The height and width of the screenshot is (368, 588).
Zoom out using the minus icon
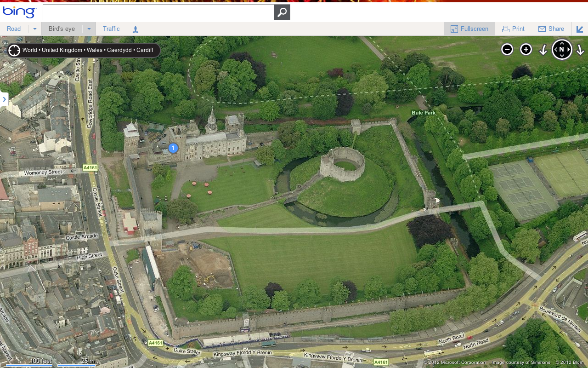click(507, 49)
